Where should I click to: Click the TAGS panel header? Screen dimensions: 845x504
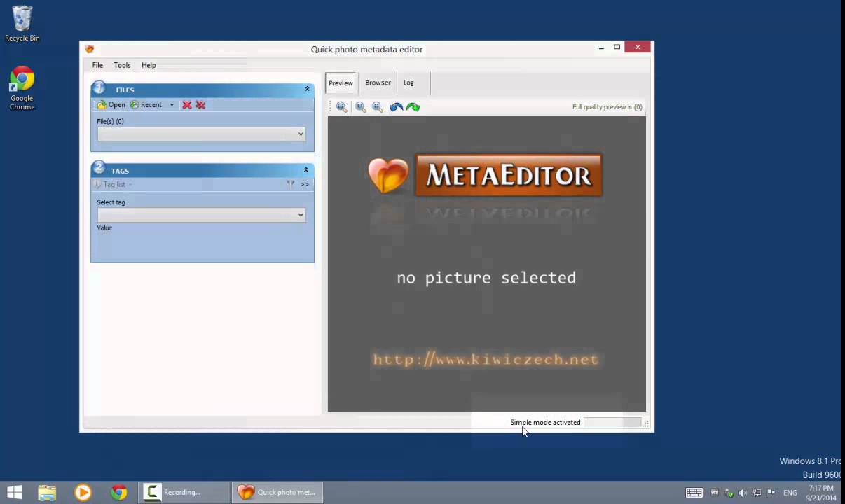pyautogui.click(x=202, y=170)
